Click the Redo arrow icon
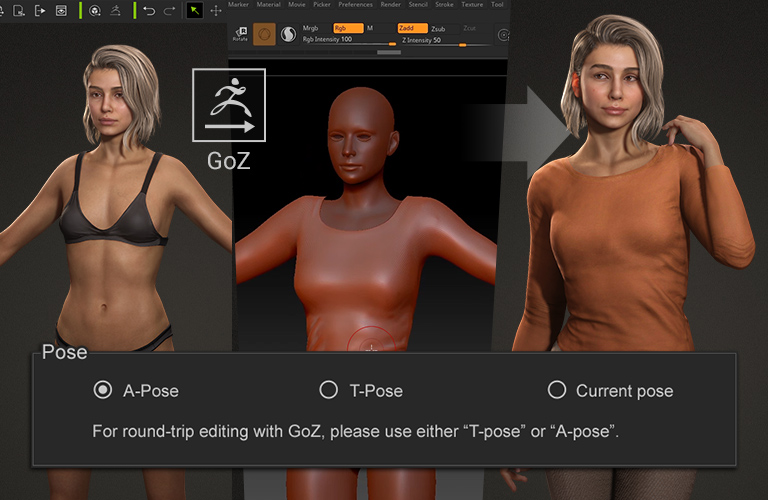Screen dimensions: 768x500 pyautogui.click(x=169, y=11)
